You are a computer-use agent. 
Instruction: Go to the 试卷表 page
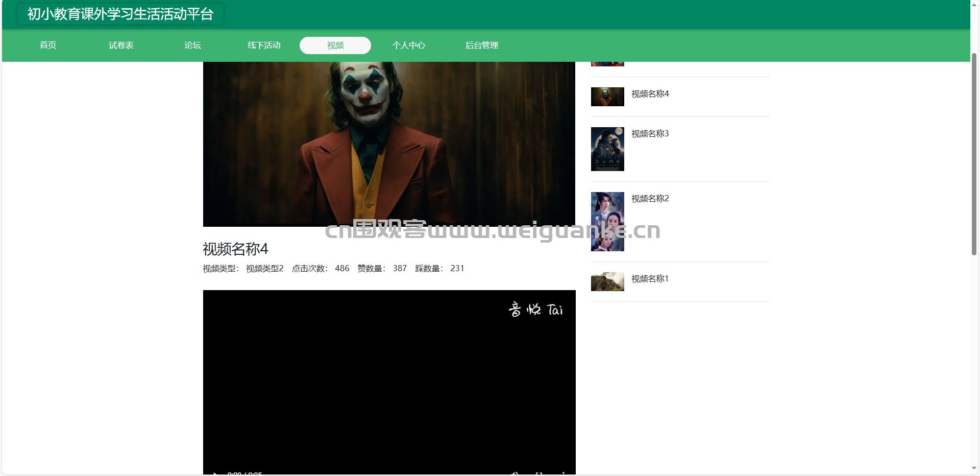point(121,45)
